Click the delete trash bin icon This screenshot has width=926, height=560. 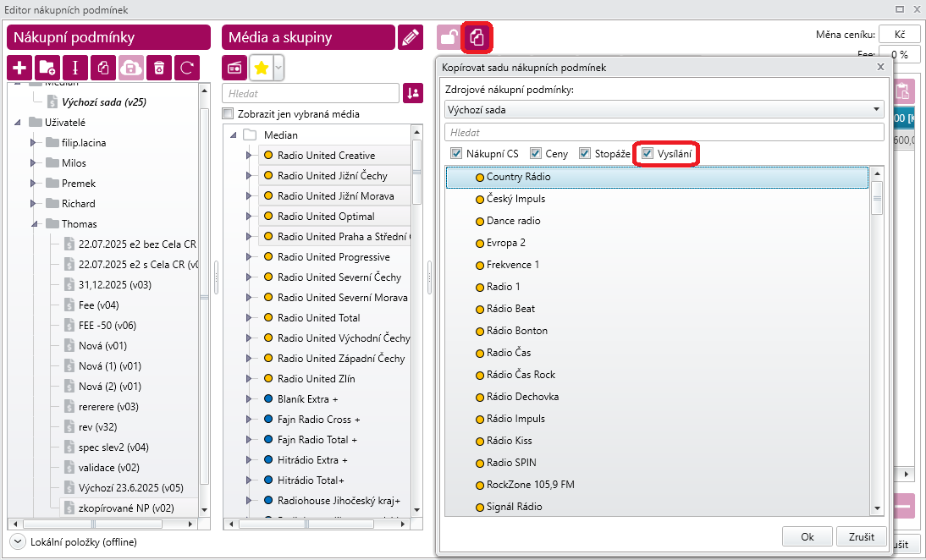[158, 68]
